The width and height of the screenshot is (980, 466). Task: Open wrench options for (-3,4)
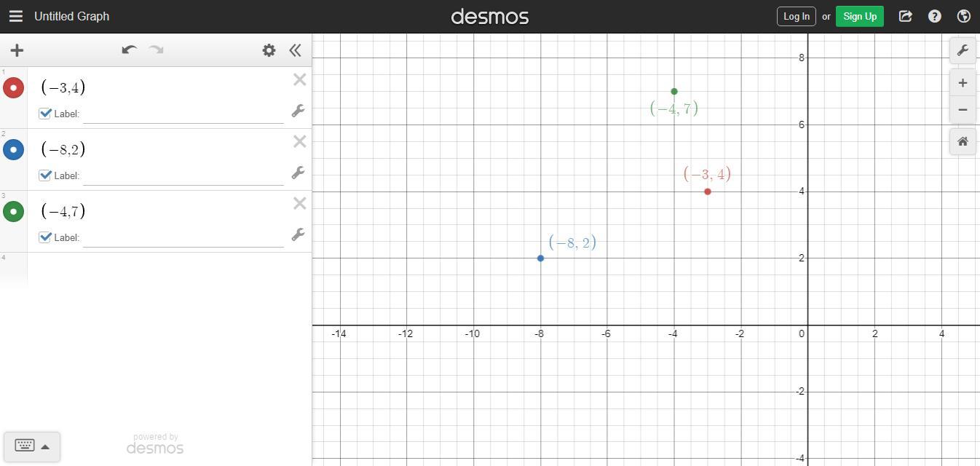pos(298,111)
